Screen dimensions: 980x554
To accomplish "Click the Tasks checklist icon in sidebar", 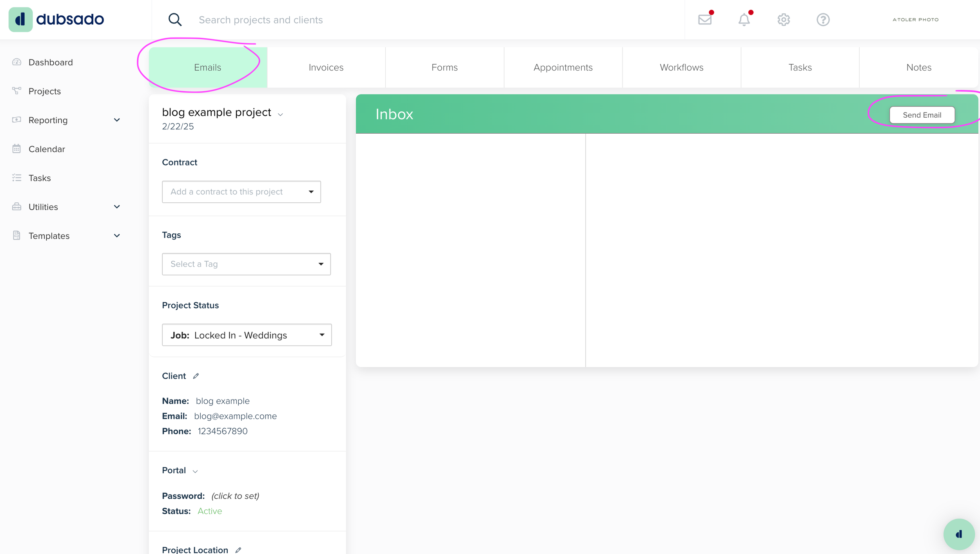I will (16, 178).
